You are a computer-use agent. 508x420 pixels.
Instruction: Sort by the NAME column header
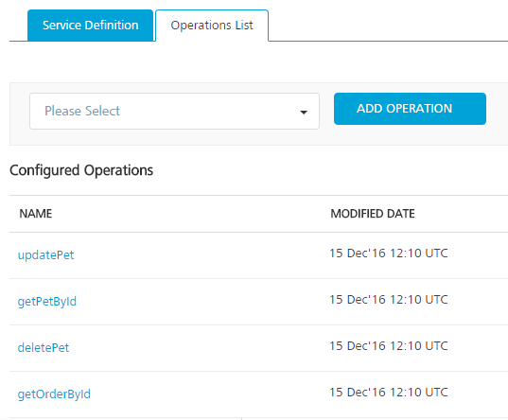[36, 214]
